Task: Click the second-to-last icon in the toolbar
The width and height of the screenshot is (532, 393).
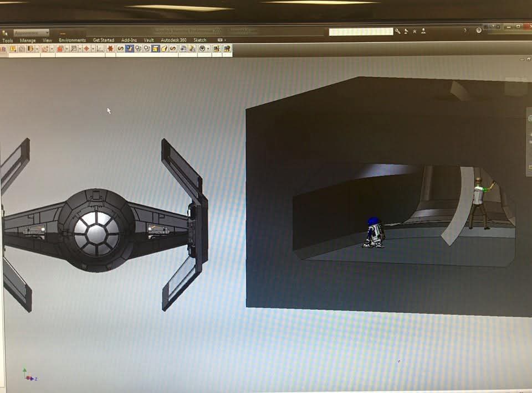Action: [217, 49]
